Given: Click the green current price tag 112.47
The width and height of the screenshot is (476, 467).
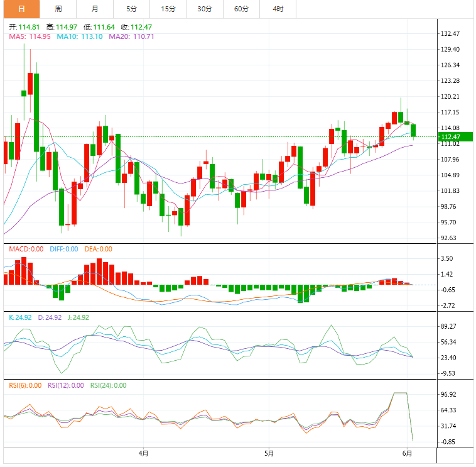Looking at the screenshot, I should tap(455, 137).
